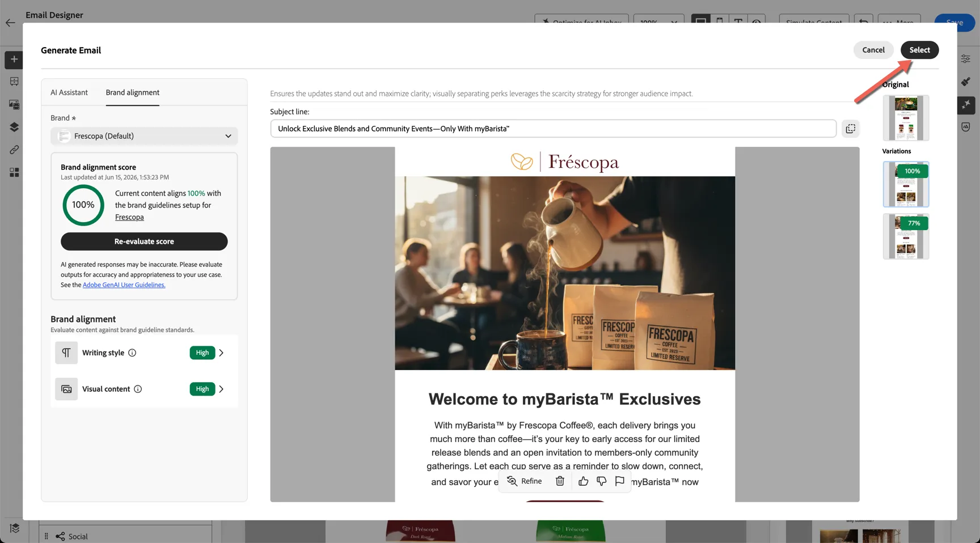The image size is (980, 543).
Task: Switch to the AI Assistant tab
Action: point(69,92)
